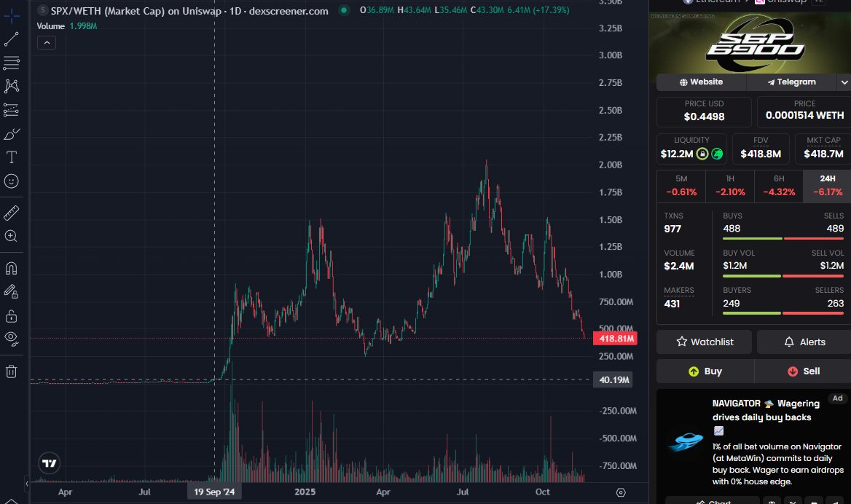Open price Alerts
The image size is (851, 504).
[x=804, y=342]
